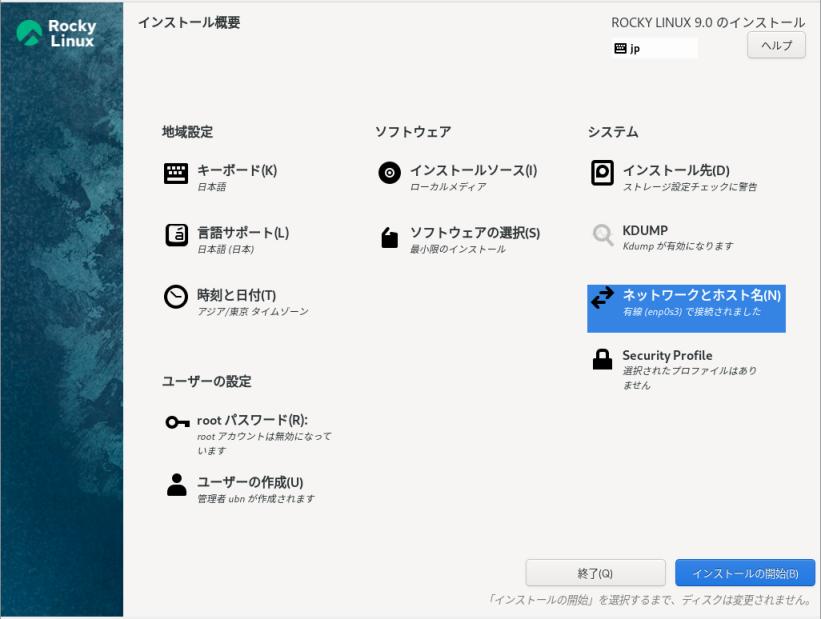821x619 pixels.
Task: Click status text 有線 (enp0s3) で接続されました
Action: coord(692,312)
